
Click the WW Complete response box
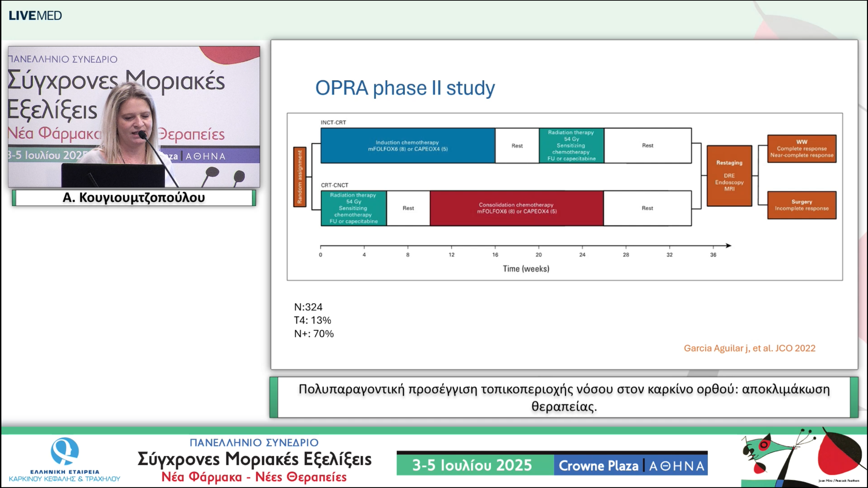click(802, 149)
